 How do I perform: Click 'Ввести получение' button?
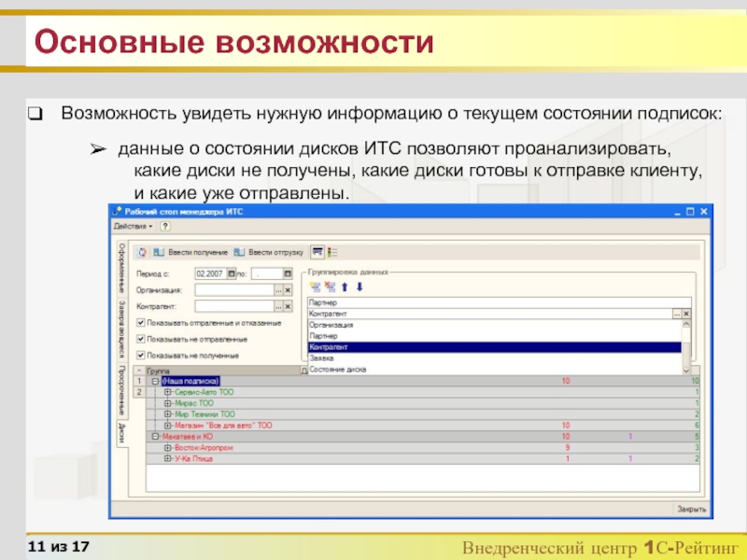pyautogui.click(x=190, y=252)
